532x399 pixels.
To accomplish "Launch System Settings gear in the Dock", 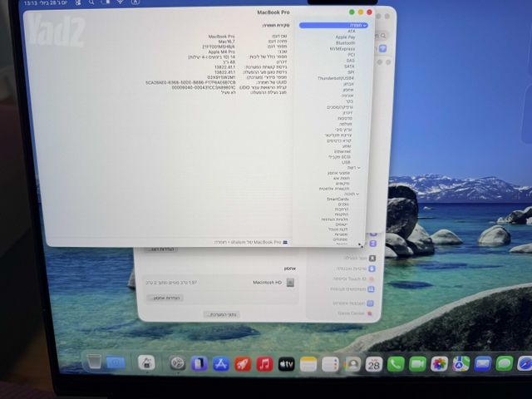I will 177,364.
